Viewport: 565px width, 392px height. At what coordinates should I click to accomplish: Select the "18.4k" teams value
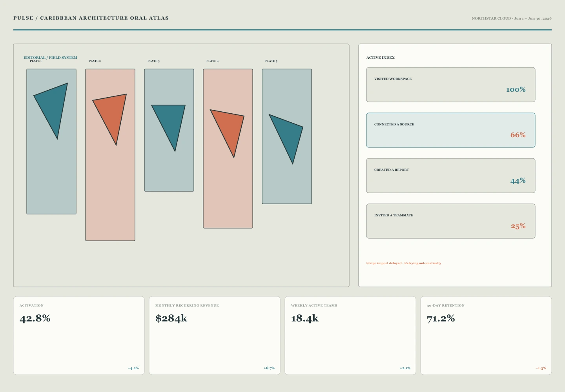305,318
